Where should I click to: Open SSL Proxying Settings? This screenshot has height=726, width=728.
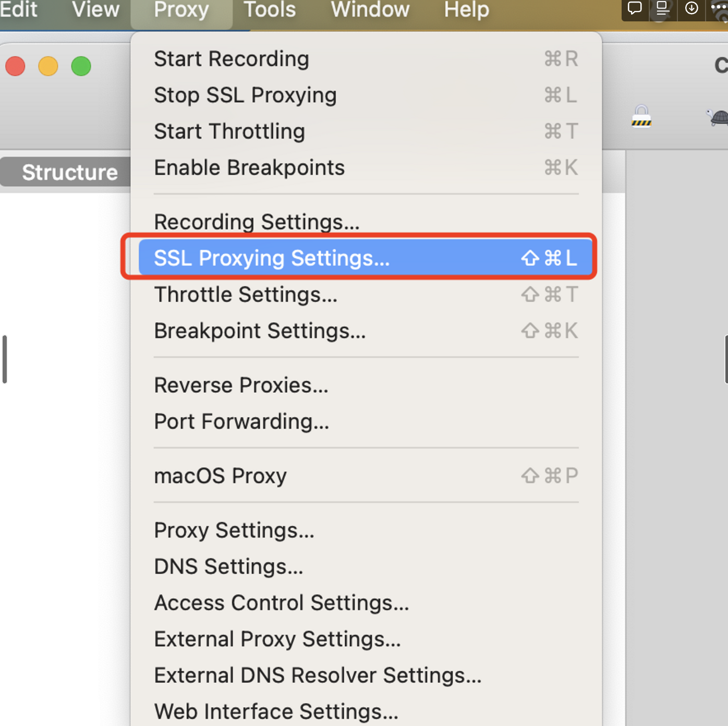(x=272, y=258)
